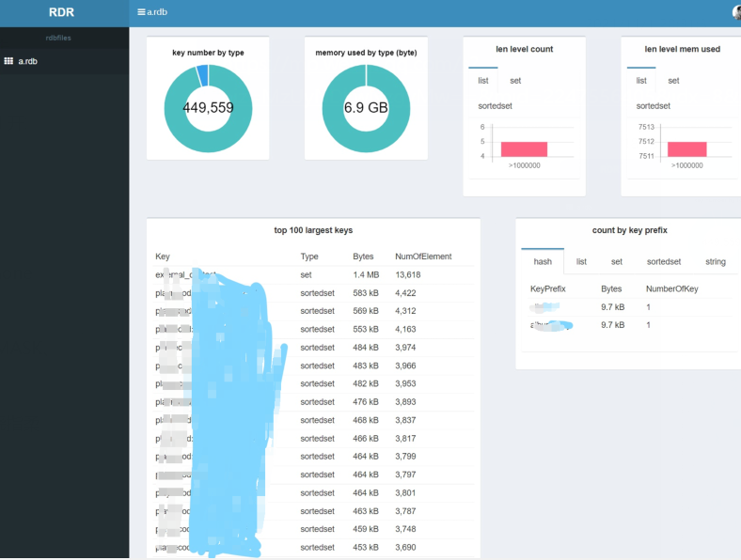Click the hamburger menu icon in header
Screen dimensions: 741x560
pos(141,12)
